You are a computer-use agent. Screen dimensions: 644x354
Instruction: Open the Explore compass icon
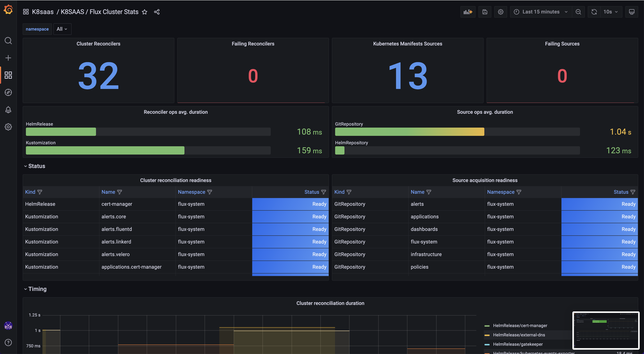8,92
